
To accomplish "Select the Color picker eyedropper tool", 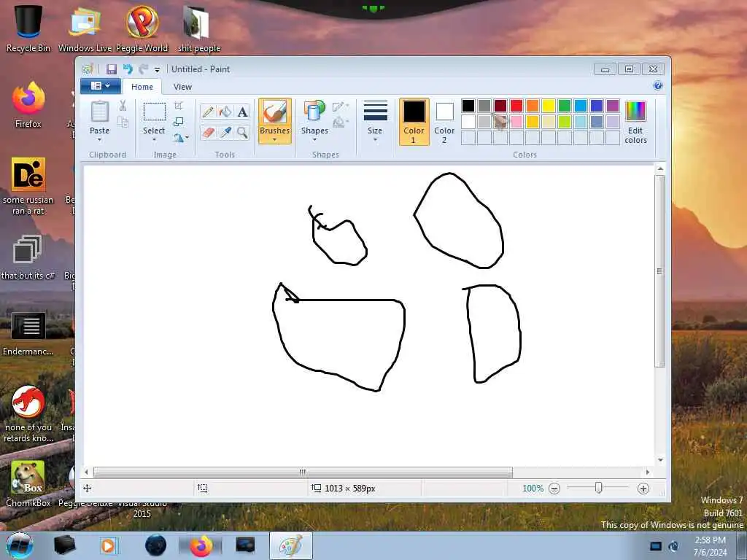I will coord(225,132).
